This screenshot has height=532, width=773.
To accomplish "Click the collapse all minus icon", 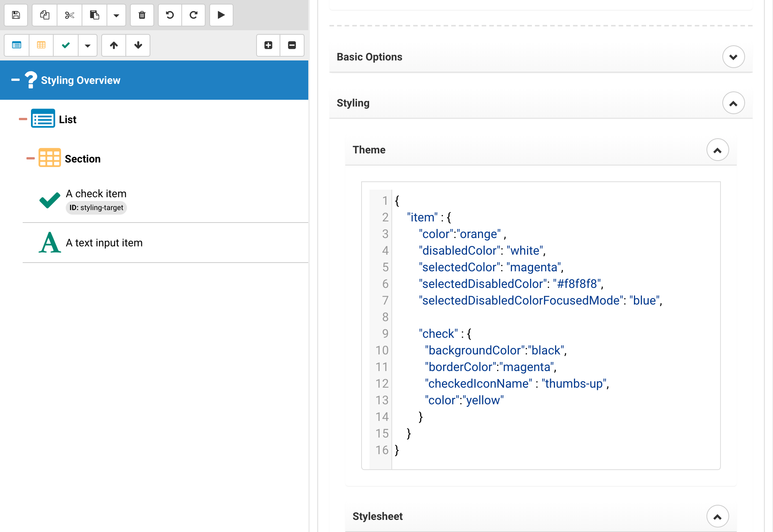I will 292,45.
